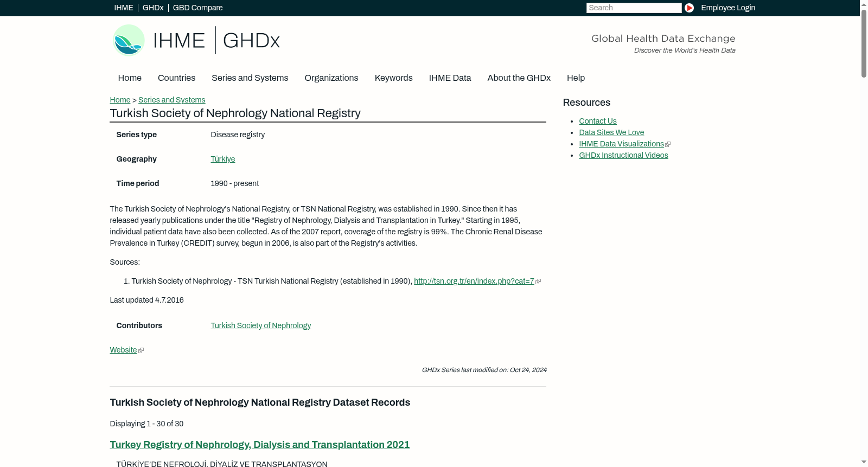Click the 'Disease registry' series type value

238,135
